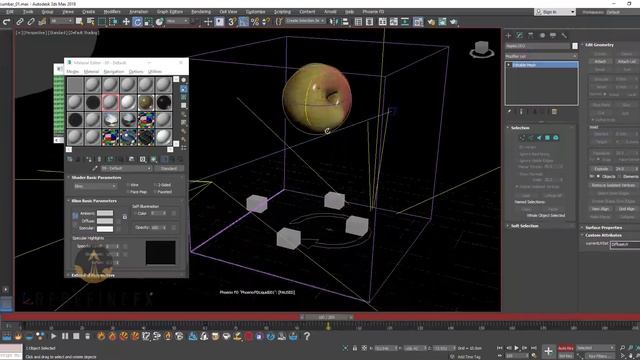This screenshot has width=640, height=360.
Task: Open the Hierarchy command panel tab
Action: [531, 36]
